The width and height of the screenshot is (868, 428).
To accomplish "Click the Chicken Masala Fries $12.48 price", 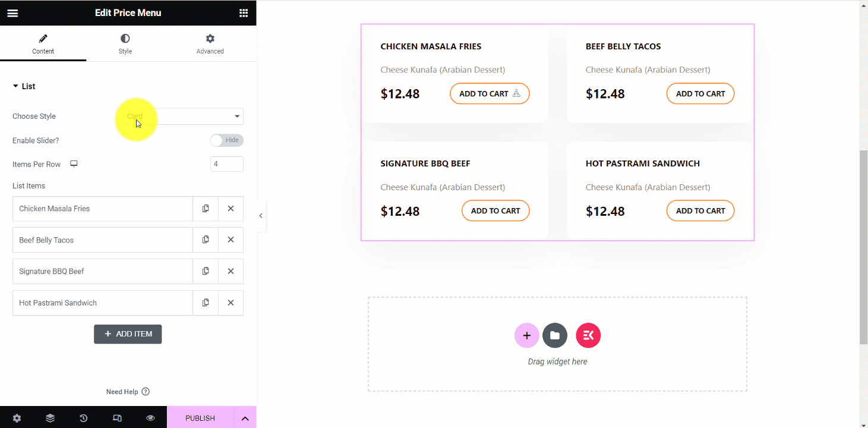I will point(400,94).
